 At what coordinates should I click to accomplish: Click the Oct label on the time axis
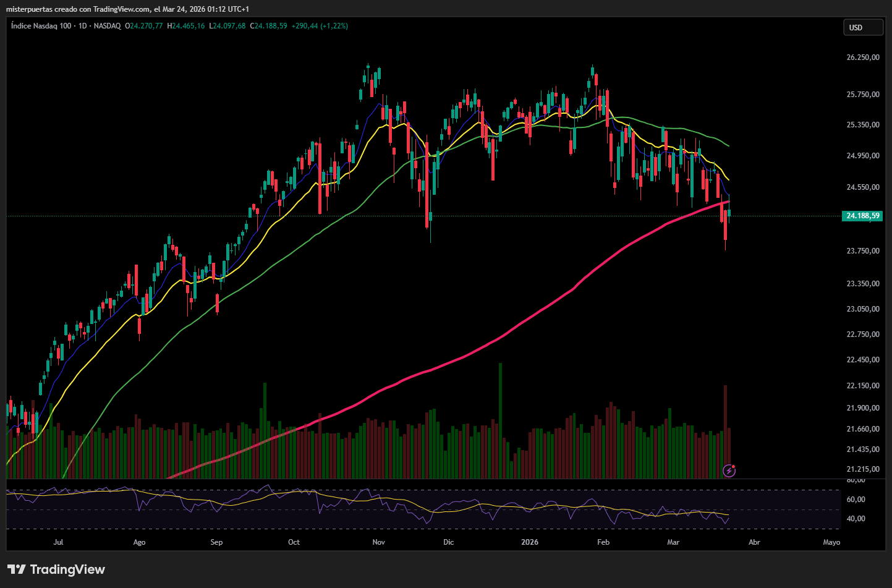click(x=294, y=542)
